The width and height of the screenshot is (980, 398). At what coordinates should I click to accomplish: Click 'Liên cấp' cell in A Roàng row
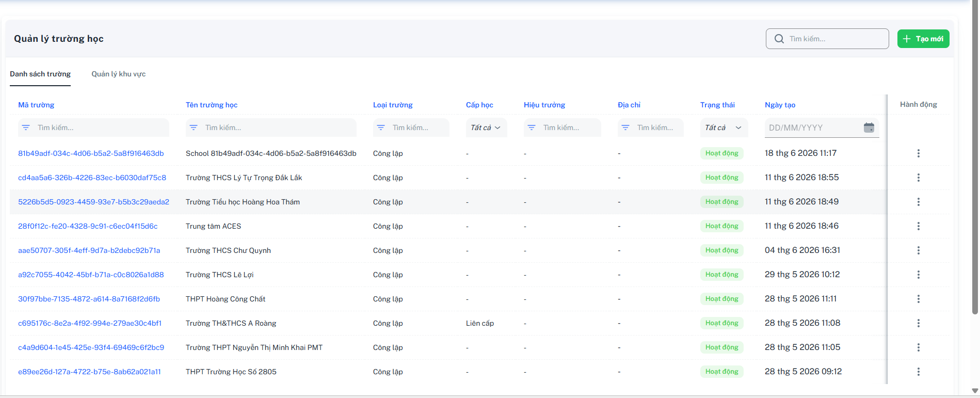pos(480,323)
